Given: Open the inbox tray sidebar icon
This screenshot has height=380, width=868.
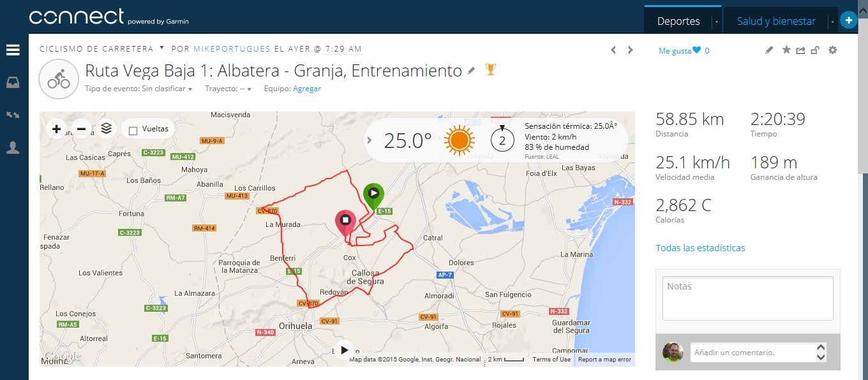Looking at the screenshot, I should (13, 82).
